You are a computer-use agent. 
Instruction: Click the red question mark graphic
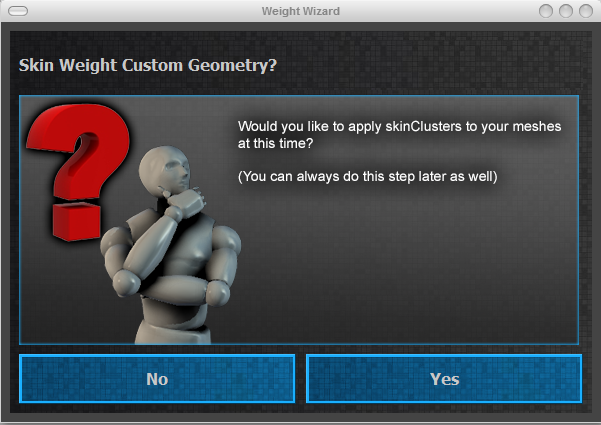click(x=79, y=172)
